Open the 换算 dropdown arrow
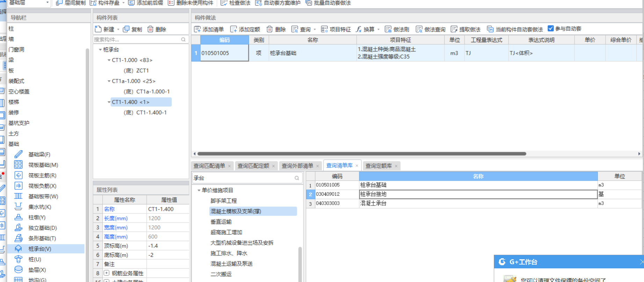 click(378, 29)
